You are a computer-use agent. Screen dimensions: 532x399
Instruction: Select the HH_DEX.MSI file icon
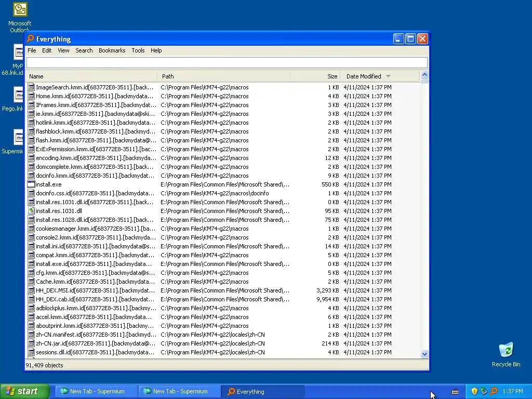coord(31,290)
